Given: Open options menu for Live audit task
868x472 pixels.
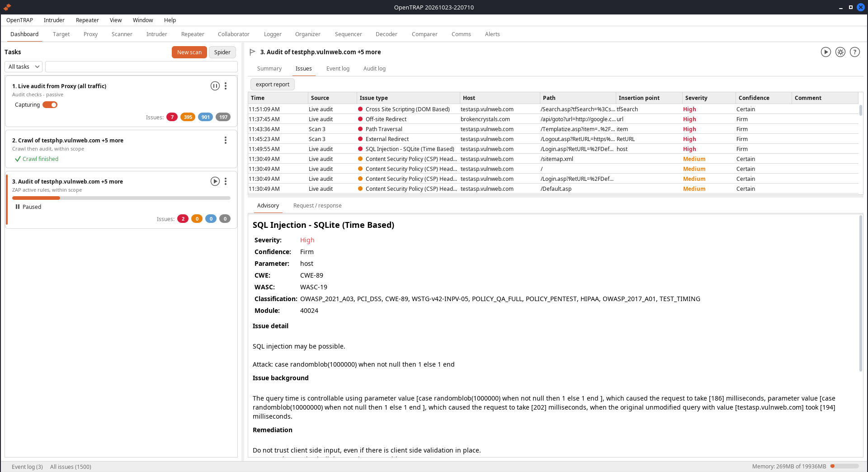Looking at the screenshot, I should [x=226, y=86].
